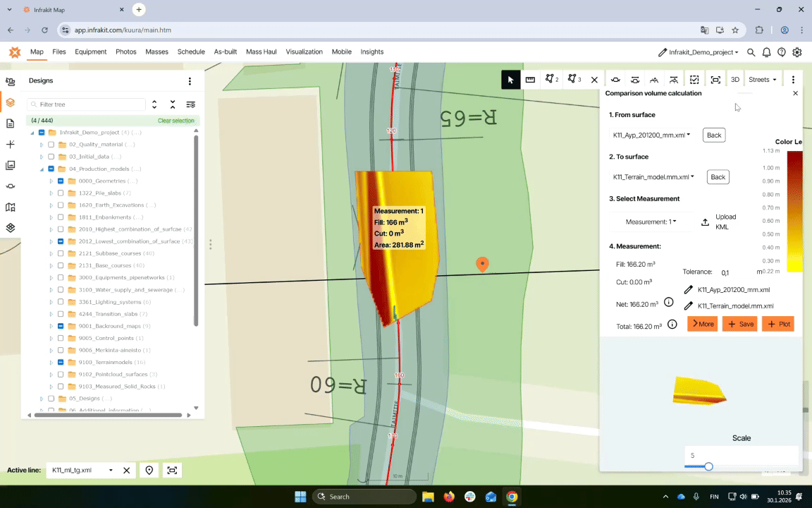The width and height of the screenshot is (812, 508).
Task: Click the locate marker icon by active line
Action: [149, 470]
